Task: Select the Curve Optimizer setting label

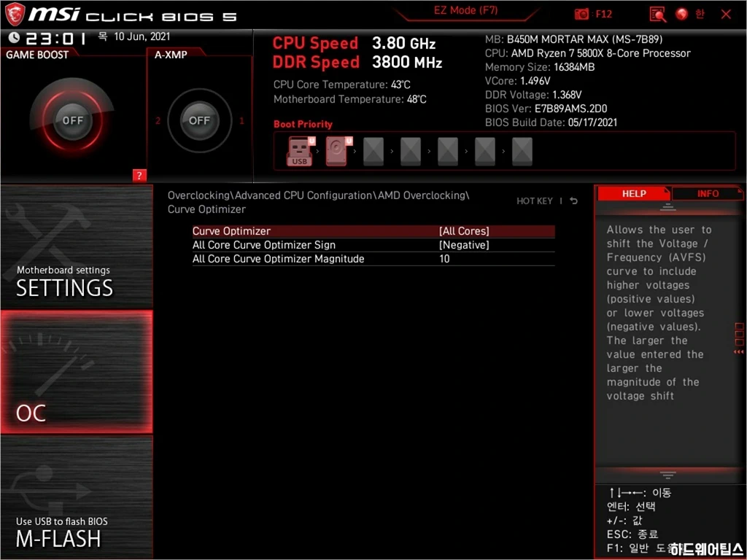Action: point(231,231)
